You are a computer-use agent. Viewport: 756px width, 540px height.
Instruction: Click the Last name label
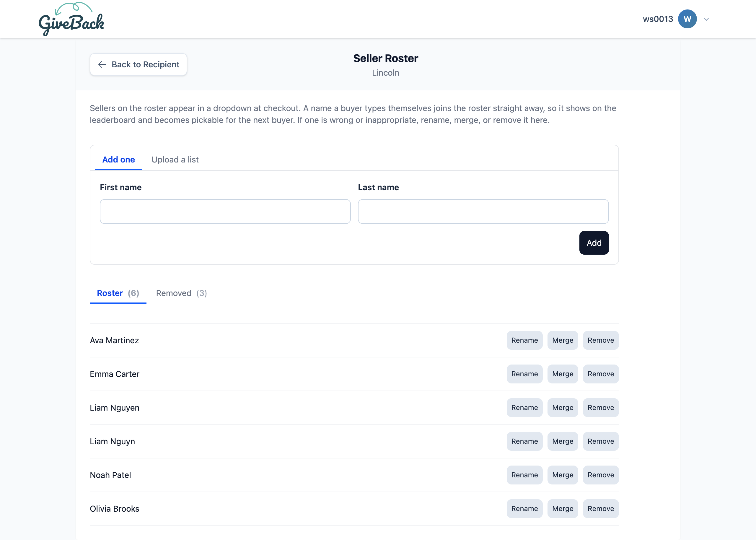pyautogui.click(x=378, y=187)
